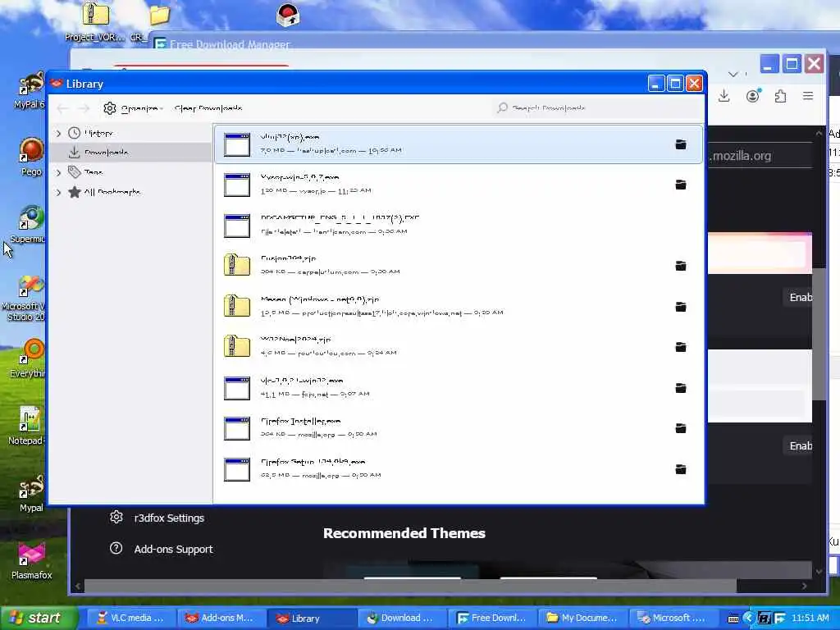The height and width of the screenshot is (630, 840).
Task: Select the Plasmafox desktop shortcut
Action: coord(31,559)
